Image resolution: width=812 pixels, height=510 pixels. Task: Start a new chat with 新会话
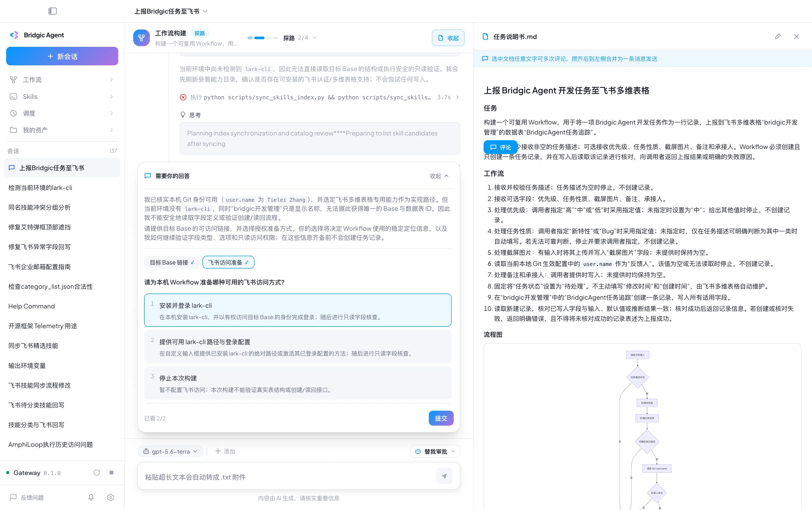point(62,56)
